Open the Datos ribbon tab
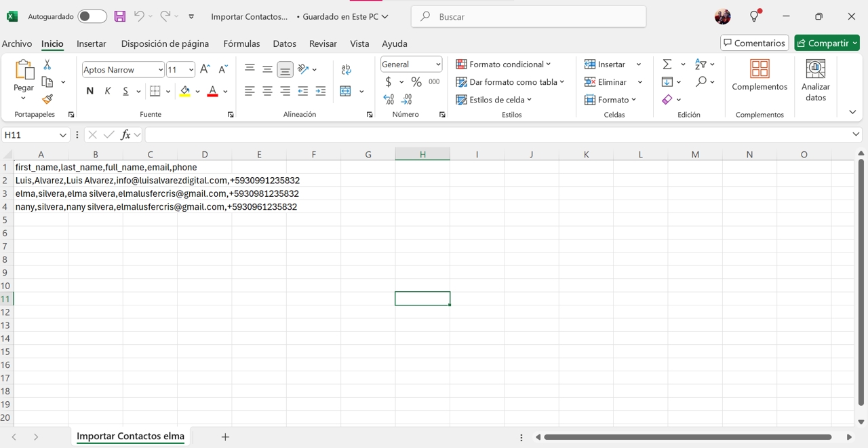 [x=284, y=43]
